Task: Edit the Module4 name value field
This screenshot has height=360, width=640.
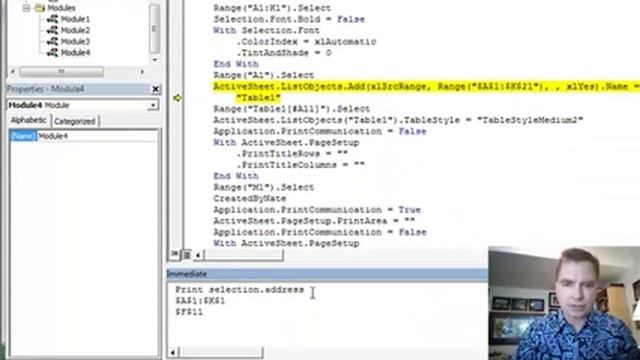Action: point(97,136)
